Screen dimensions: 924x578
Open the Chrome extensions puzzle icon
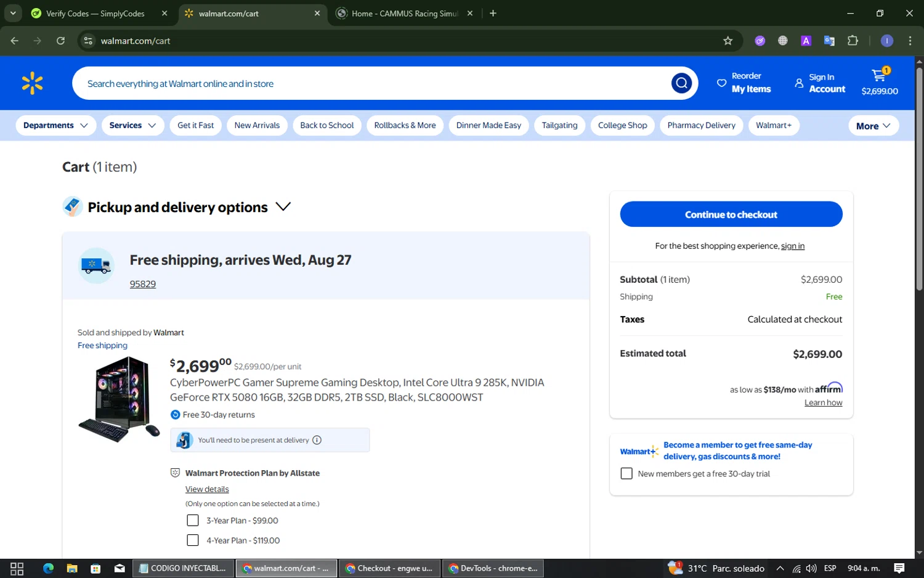tap(853, 41)
